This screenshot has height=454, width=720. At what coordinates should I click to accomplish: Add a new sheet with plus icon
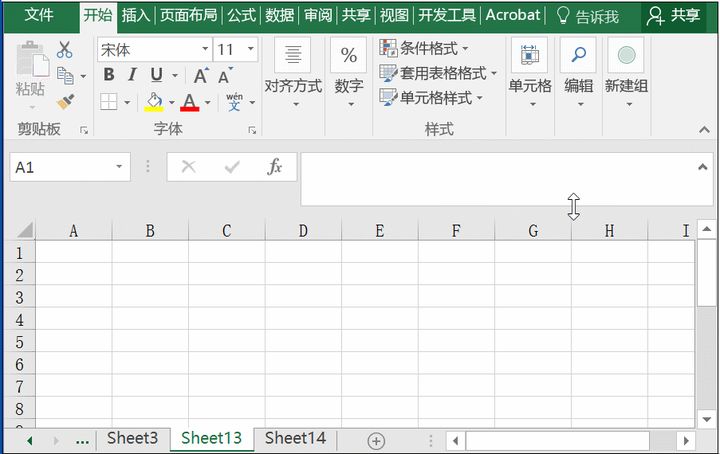click(376, 440)
